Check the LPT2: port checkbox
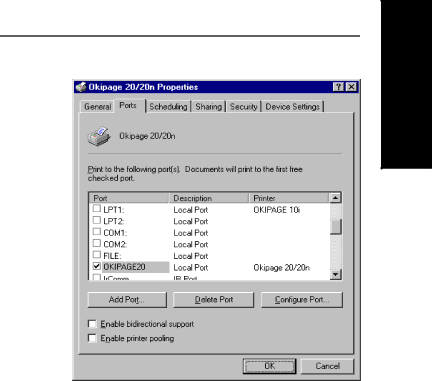432x381 pixels. click(x=97, y=220)
